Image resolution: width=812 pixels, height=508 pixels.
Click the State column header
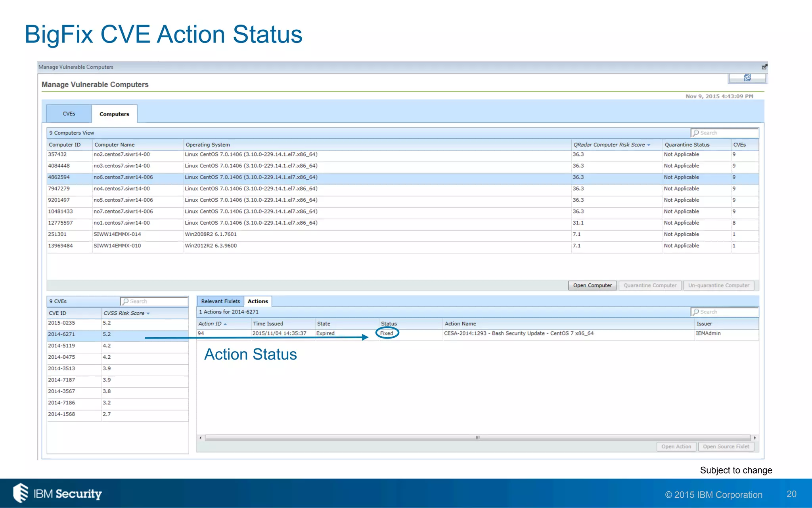coord(347,324)
